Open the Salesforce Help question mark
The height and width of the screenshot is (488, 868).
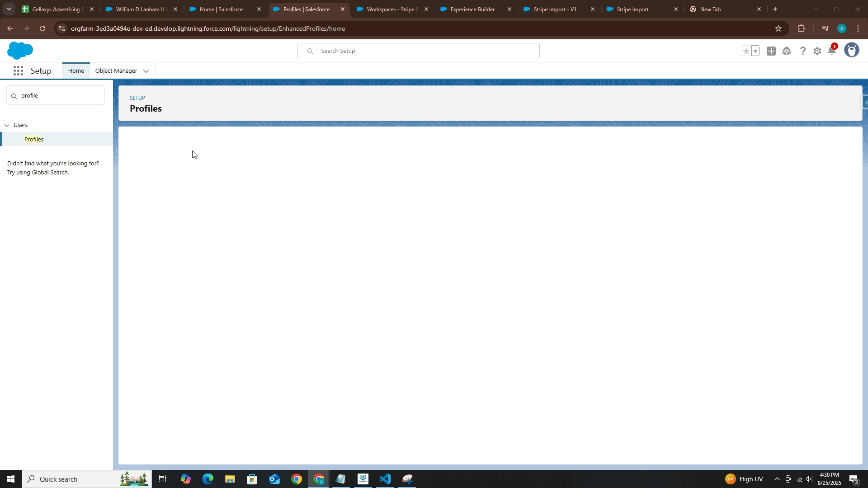tap(802, 51)
